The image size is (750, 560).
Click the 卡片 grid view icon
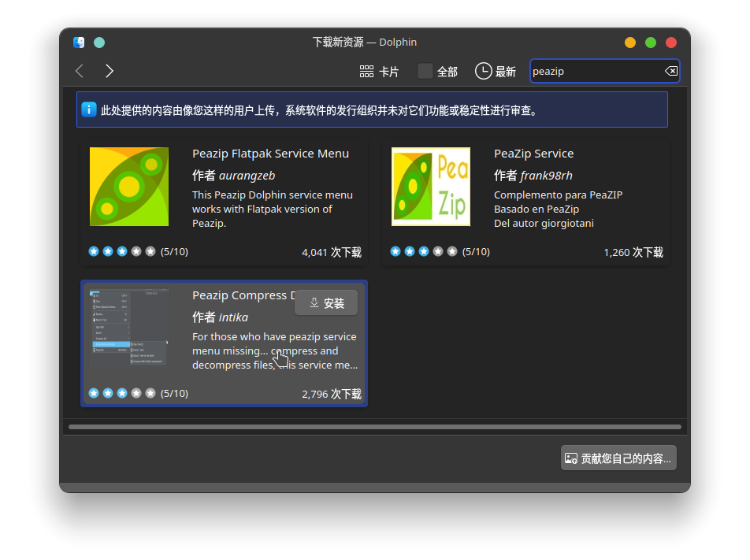(366, 71)
